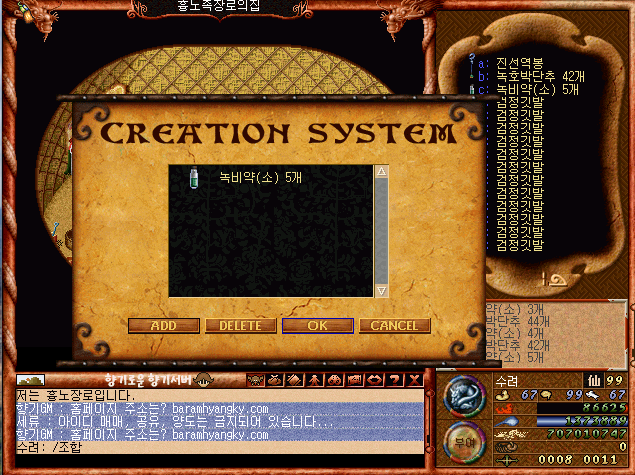This screenshot has width=635, height=475.
Task: Click the scroll up arrow in creation list
Action: (380, 172)
